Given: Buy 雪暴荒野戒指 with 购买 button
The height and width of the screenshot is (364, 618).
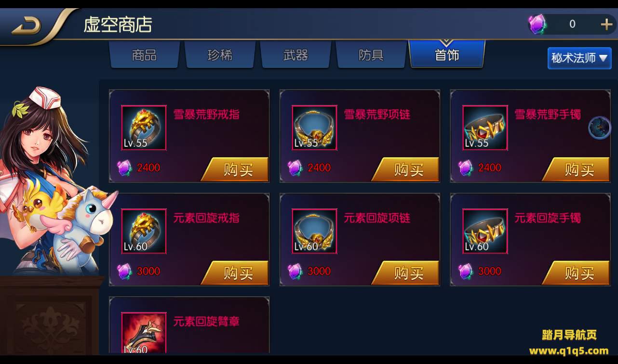Looking at the screenshot, I should 235,169.
